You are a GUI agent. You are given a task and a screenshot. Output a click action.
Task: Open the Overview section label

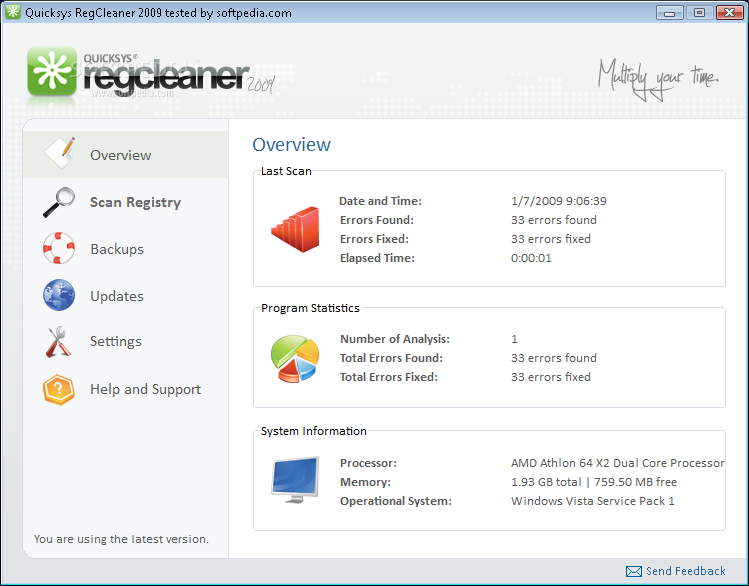point(121,155)
